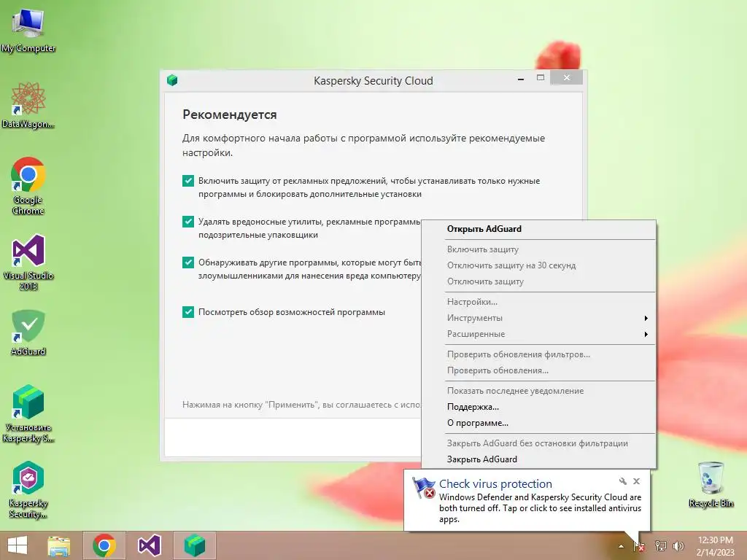Choose the last Закрыть AdGuard entry

[x=539, y=459]
